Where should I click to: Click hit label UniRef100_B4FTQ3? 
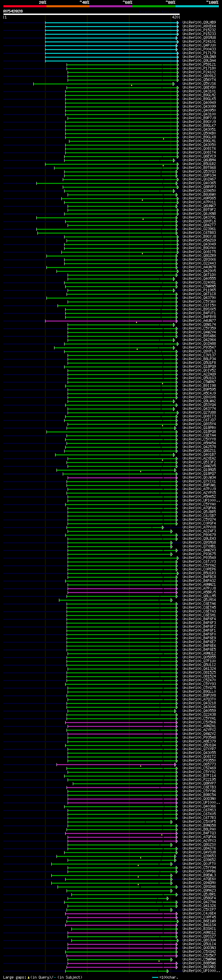[x=199, y=833]
